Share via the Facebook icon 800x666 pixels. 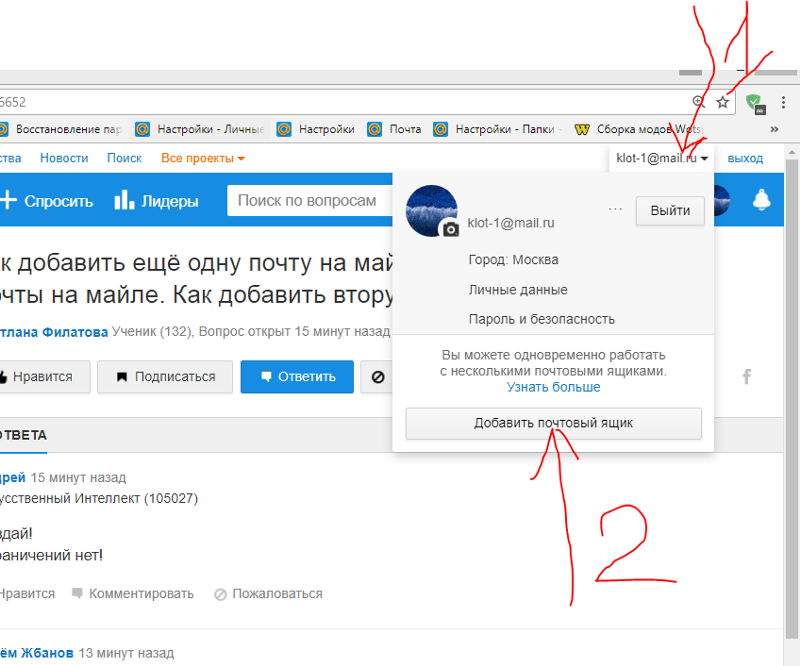click(746, 377)
